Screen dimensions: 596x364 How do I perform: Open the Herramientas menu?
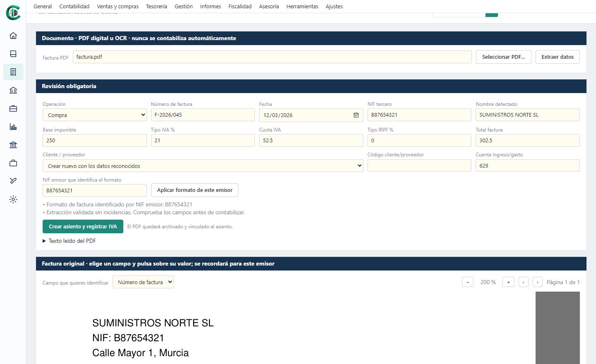coord(303,6)
